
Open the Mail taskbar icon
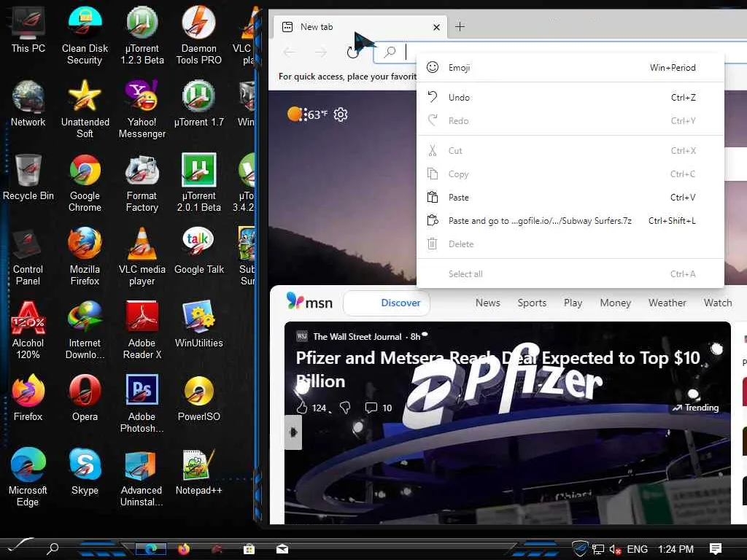tap(282, 549)
